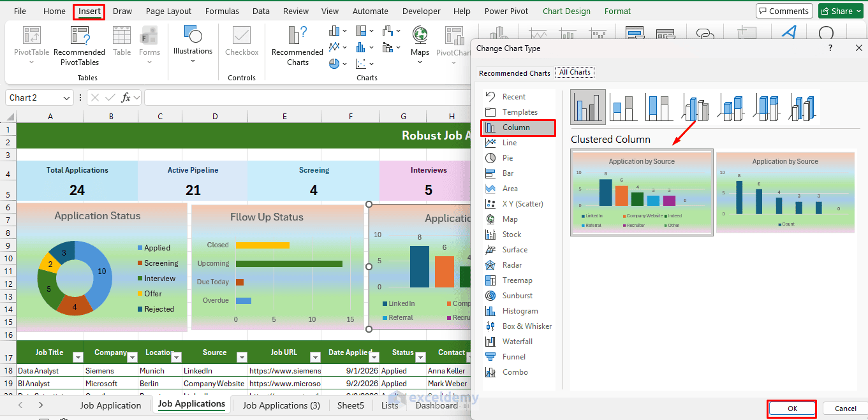The width and height of the screenshot is (868, 420).
Task: Open the Page Layout ribbon tab
Action: pyautogui.click(x=169, y=11)
